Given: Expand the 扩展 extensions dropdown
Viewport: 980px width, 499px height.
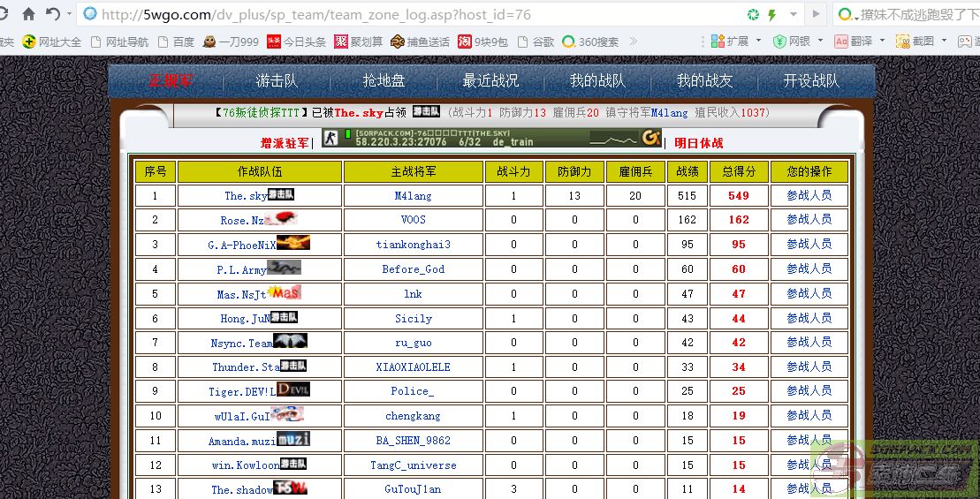Looking at the screenshot, I should [735, 42].
